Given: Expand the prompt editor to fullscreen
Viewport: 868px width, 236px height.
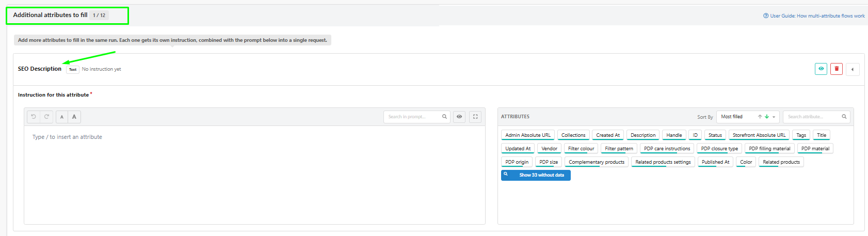Looking at the screenshot, I should [475, 117].
